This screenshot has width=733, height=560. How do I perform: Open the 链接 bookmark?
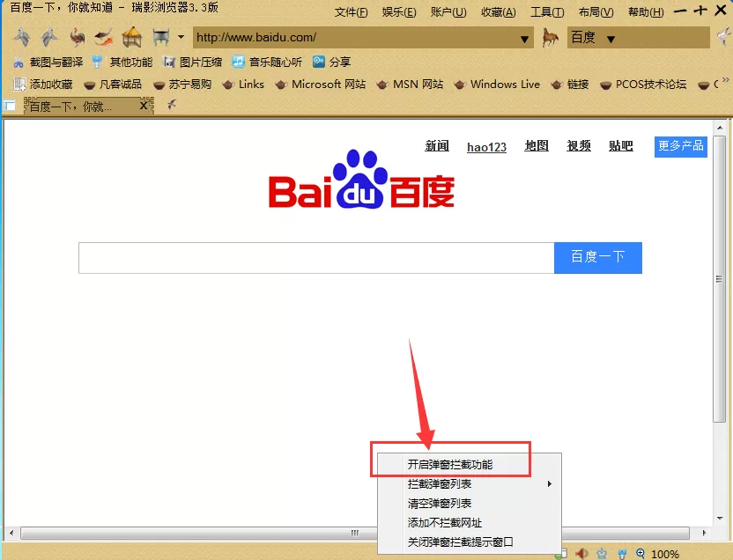(x=570, y=85)
